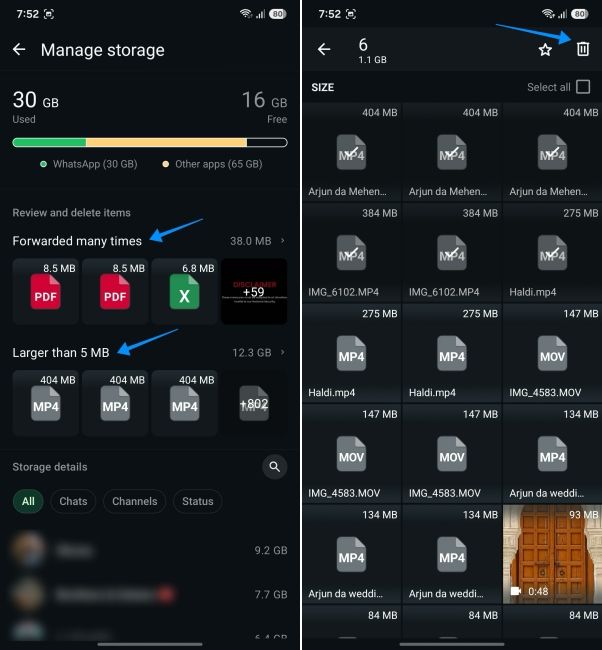Tap the Other apps (65 GB) legend entry

(212, 164)
